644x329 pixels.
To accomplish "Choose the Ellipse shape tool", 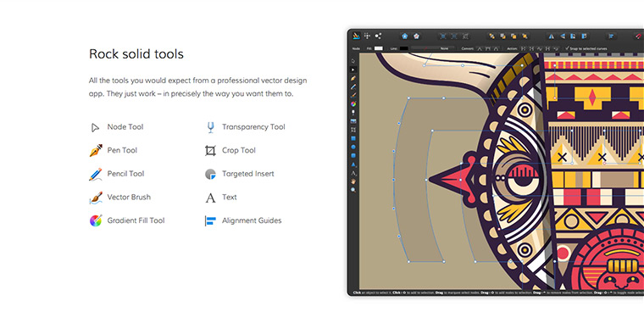I will [353, 147].
